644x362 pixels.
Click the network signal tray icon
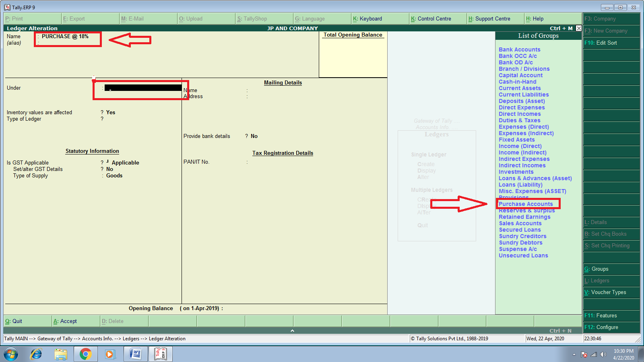pos(594,354)
